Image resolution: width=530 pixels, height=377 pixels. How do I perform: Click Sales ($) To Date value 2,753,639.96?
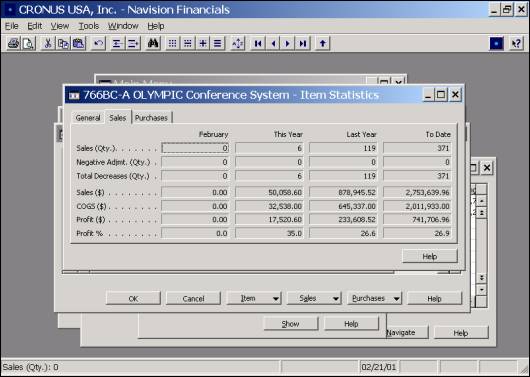click(x=417, y=193)
